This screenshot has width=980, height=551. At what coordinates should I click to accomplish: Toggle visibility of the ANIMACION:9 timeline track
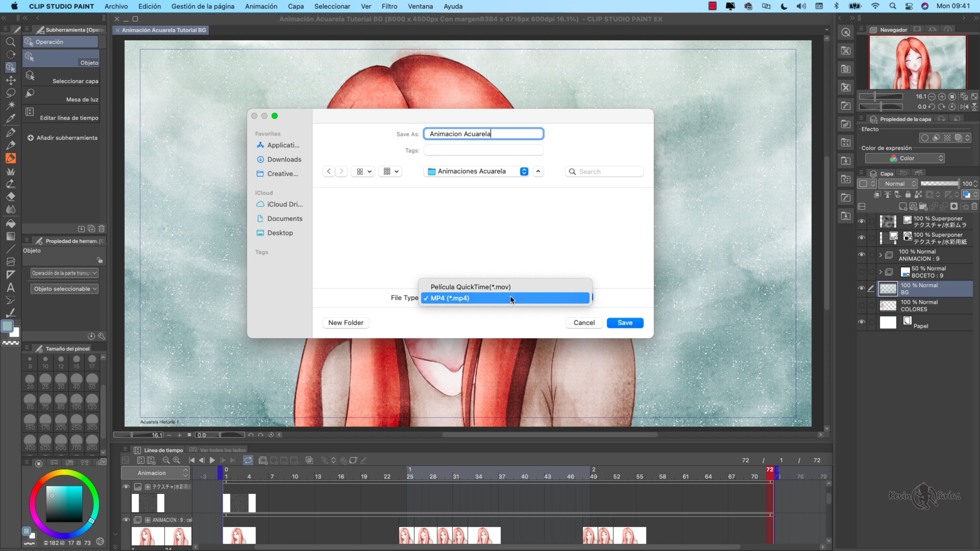coord(126,520)
